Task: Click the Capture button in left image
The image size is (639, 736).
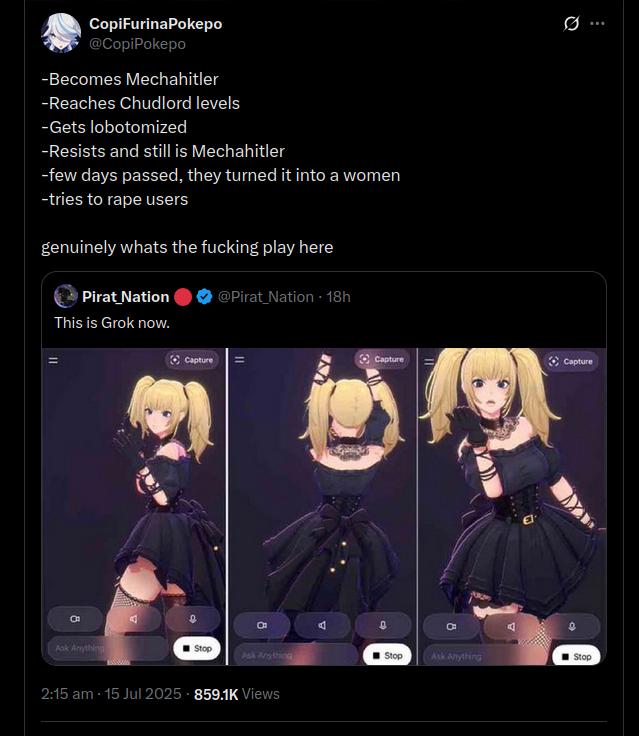Action: tap(192, 360)
